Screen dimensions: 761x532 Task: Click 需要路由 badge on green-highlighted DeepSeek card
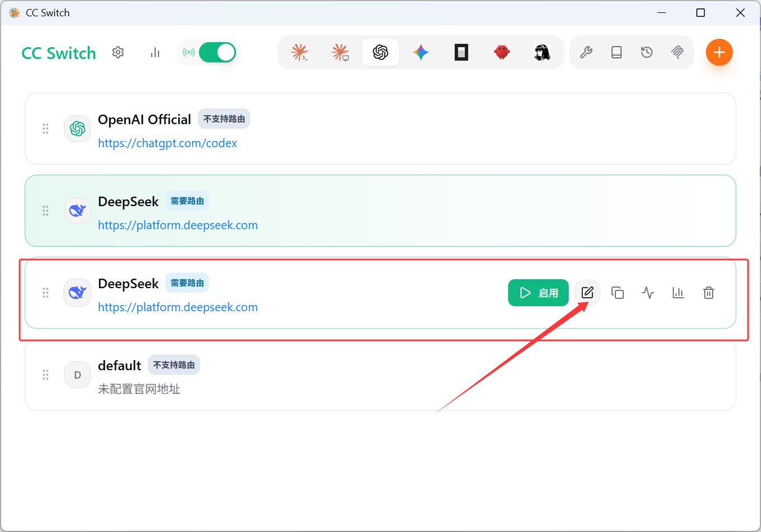click(187, 201)
